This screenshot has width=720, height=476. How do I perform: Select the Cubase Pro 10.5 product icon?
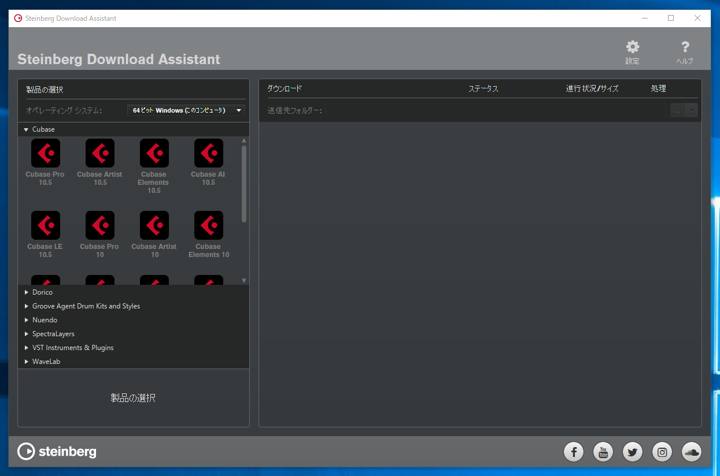(x=45, y=153)
